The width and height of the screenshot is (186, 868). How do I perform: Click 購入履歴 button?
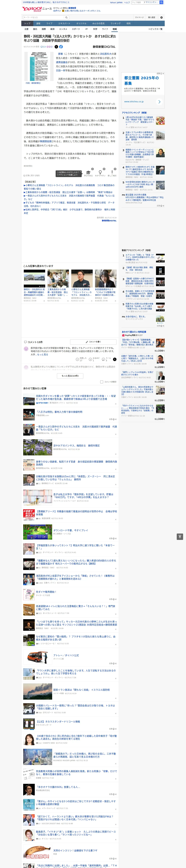click(x=152, y=17)
